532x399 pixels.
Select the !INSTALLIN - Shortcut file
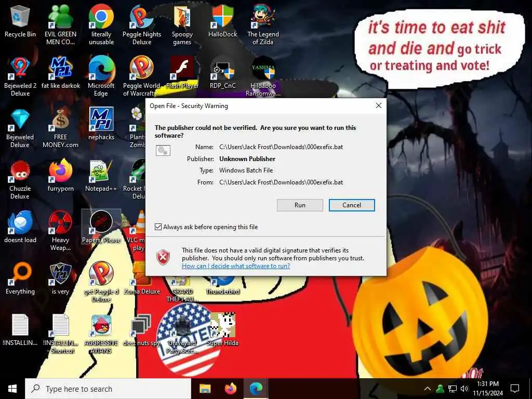click(x=60, y=334)
